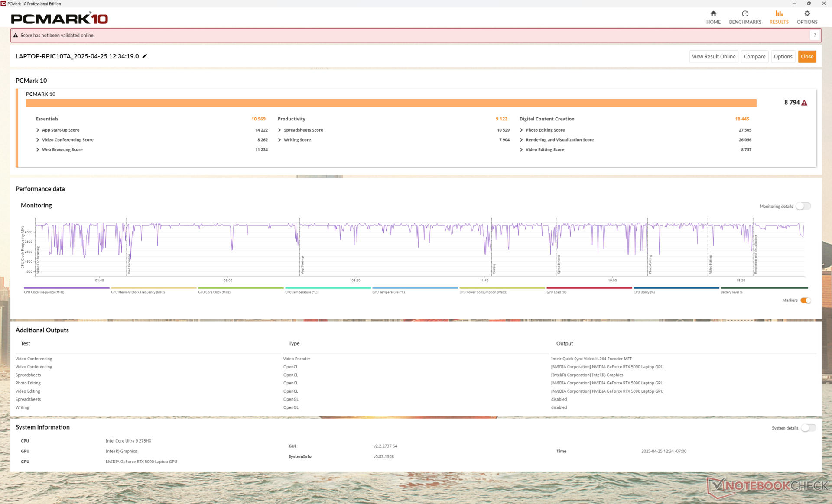The width and height of the screenshot is (832, 504).
Task: Expand the App Start-up Score row
Action: pyautogui.click(x=38, y=130)
